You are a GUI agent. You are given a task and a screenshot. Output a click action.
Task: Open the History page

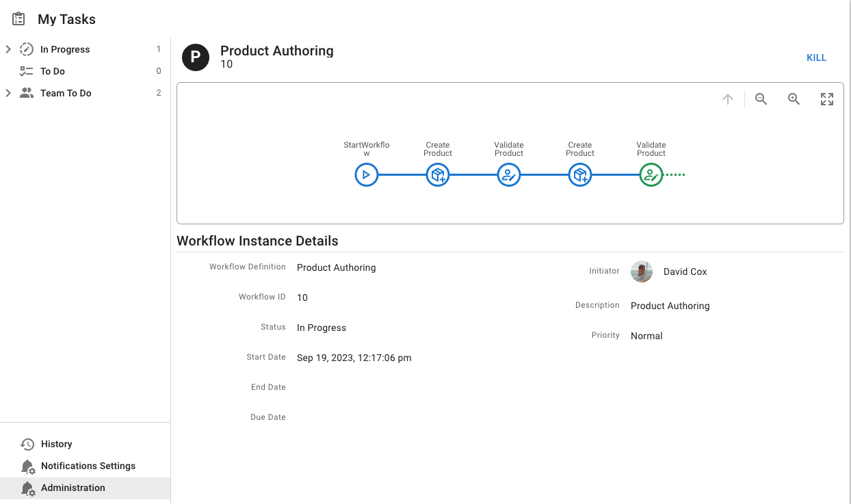click(x=56, y=444)
